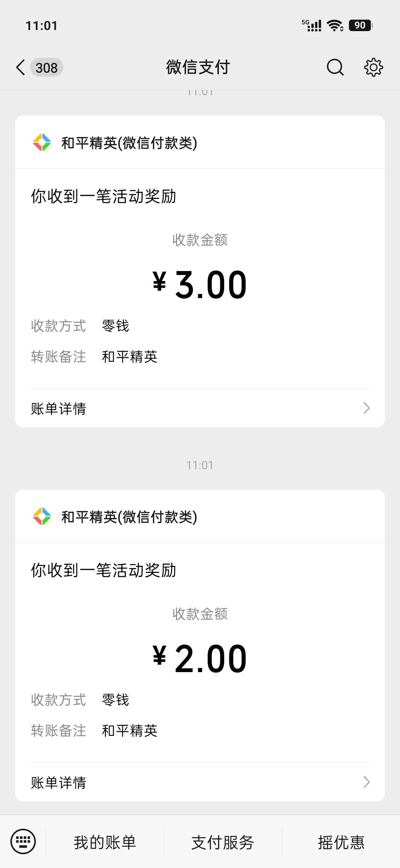Tap the ¥3.00 amount message
This screenshot has height=868, width=400.
click(200, 284)
